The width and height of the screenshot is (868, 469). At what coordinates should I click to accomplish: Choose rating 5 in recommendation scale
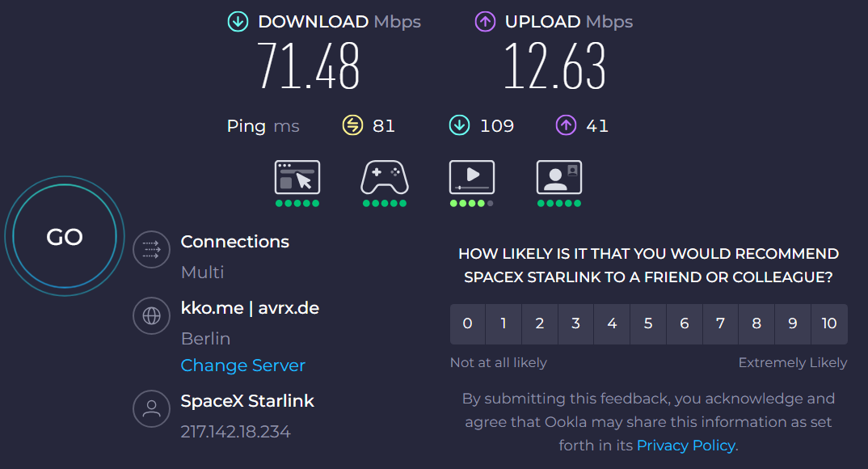(x=648, y=324)
